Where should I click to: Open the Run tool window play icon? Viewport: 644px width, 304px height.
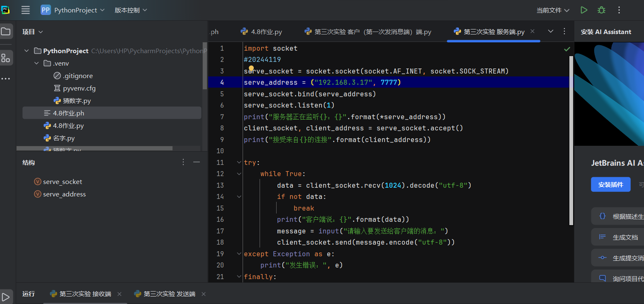(6, 297)
